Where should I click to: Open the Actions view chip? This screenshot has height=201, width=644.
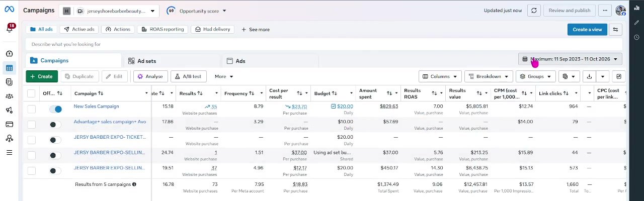117,29
